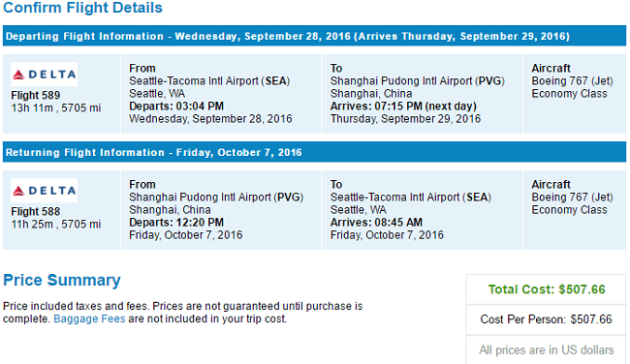The height and width of the screenshot is (364, 630).
Task: Click the departing flight Boeing 767 (Jet) aircraft
Action: pyautogui.click(x=572, y=81)
